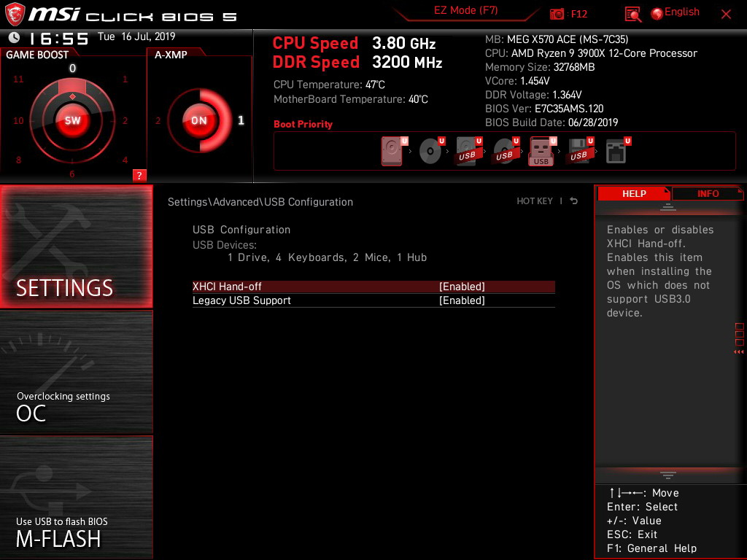Screen dimensions: 747x560
Task: Select the USB hard disk boot icon
Action: coord(468,151)
